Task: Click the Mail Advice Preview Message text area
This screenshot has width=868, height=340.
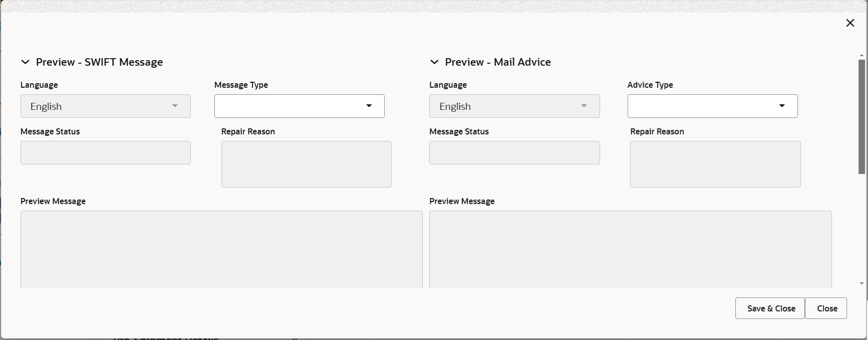Action: [x=631, y=249]
